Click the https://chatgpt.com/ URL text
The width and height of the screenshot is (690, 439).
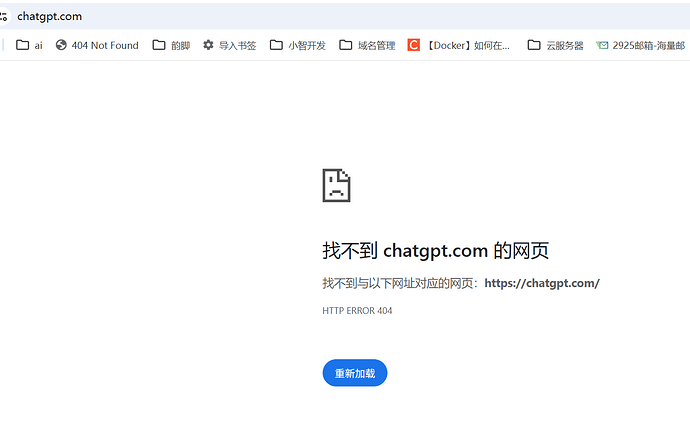click(x=542, y=283)
